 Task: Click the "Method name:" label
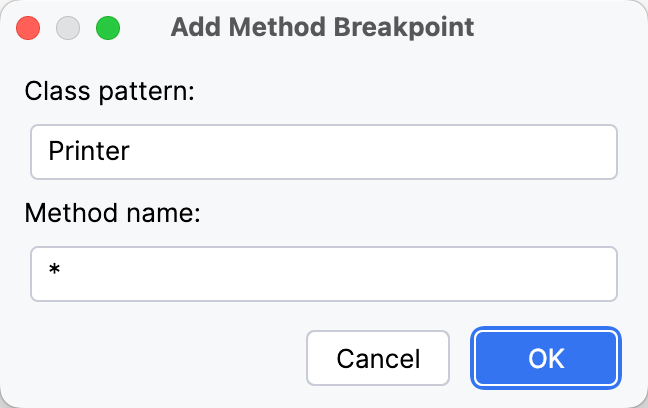113,213
